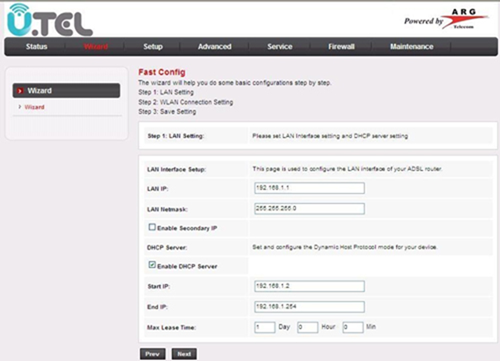Click the lease time Min field
The height and width of the screenshot is (361, 500).
click(353, 327)
